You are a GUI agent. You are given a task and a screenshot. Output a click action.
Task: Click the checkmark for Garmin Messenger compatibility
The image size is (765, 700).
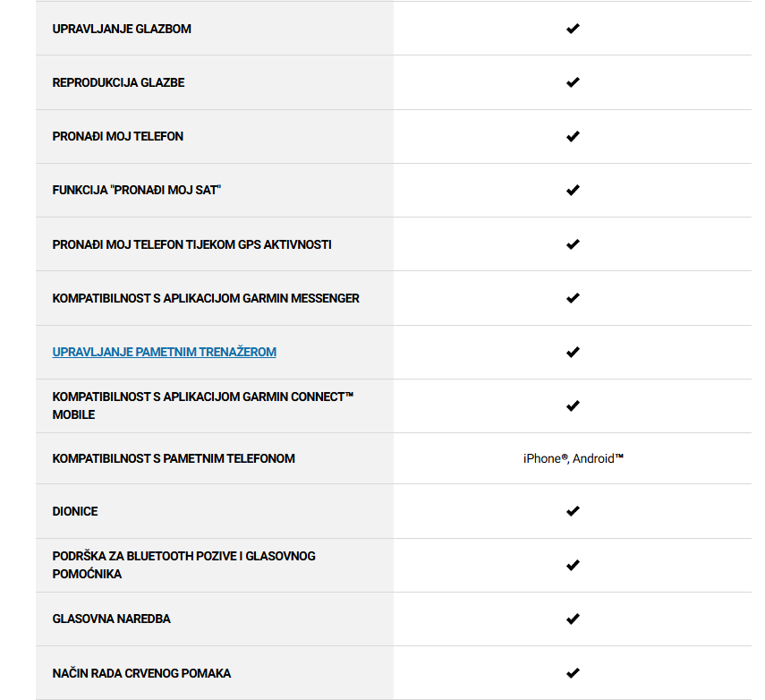coord(573,298)
